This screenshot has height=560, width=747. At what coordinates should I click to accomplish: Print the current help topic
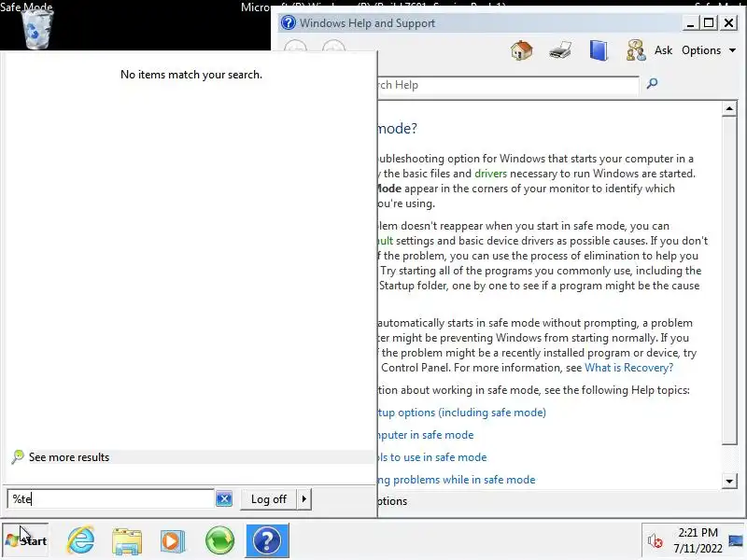559,50
